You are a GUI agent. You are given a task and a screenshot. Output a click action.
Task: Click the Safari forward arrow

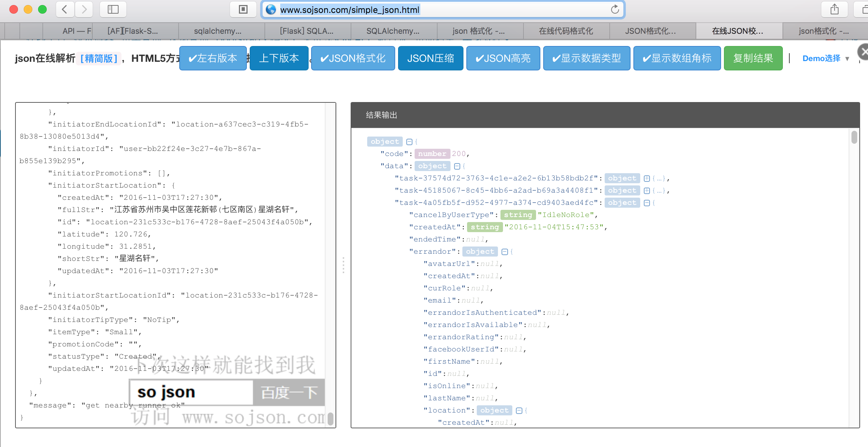point(84,9)
